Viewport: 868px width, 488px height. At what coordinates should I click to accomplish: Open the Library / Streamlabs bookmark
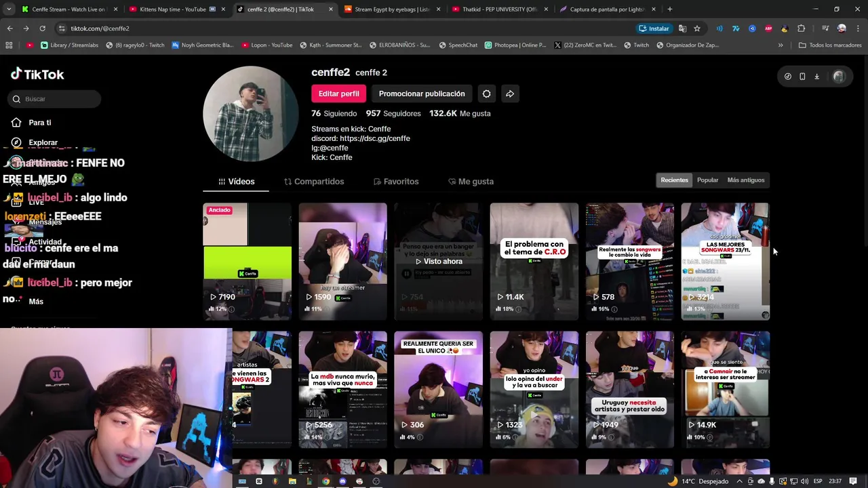pyautogui.click(x=69, y=45)
